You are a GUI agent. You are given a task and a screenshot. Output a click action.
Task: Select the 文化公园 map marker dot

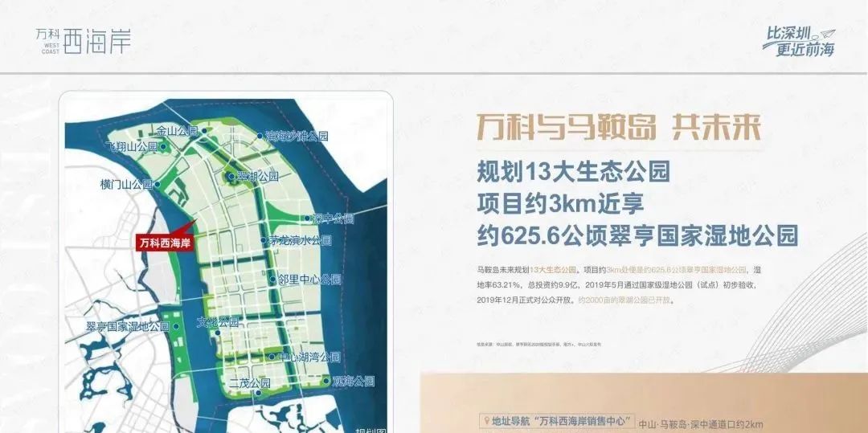tap(218, 333)
